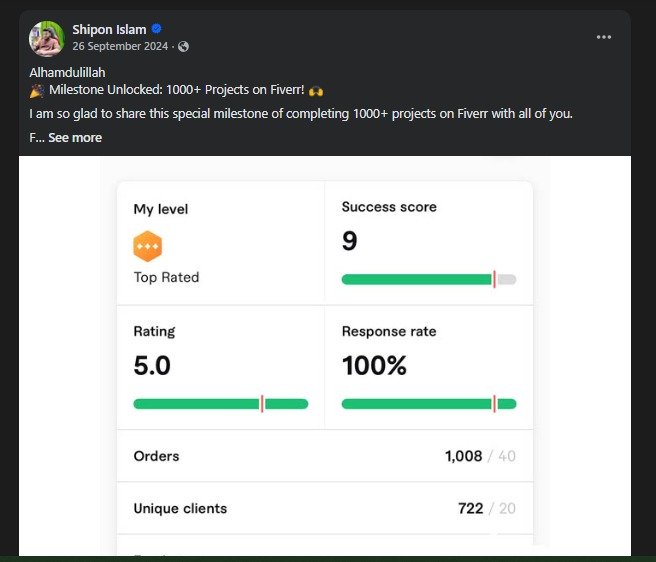Click the Response rate progress bar
Image resolution: width=656 pixels, height=562 pixels.
pos(428,404)
